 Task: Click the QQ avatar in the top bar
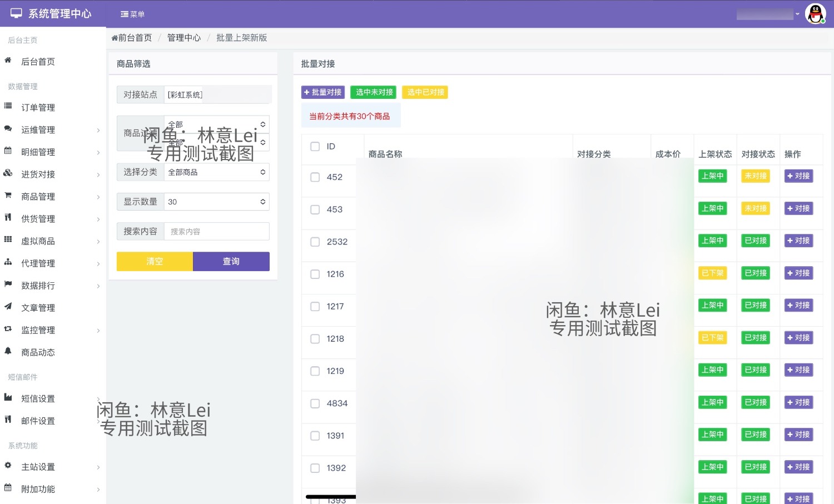815,13
